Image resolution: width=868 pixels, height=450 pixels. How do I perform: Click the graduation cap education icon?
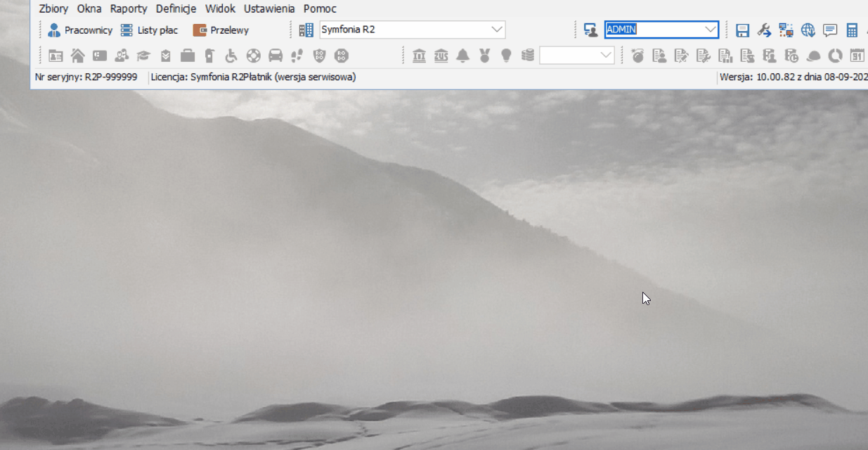pos(143,56)
